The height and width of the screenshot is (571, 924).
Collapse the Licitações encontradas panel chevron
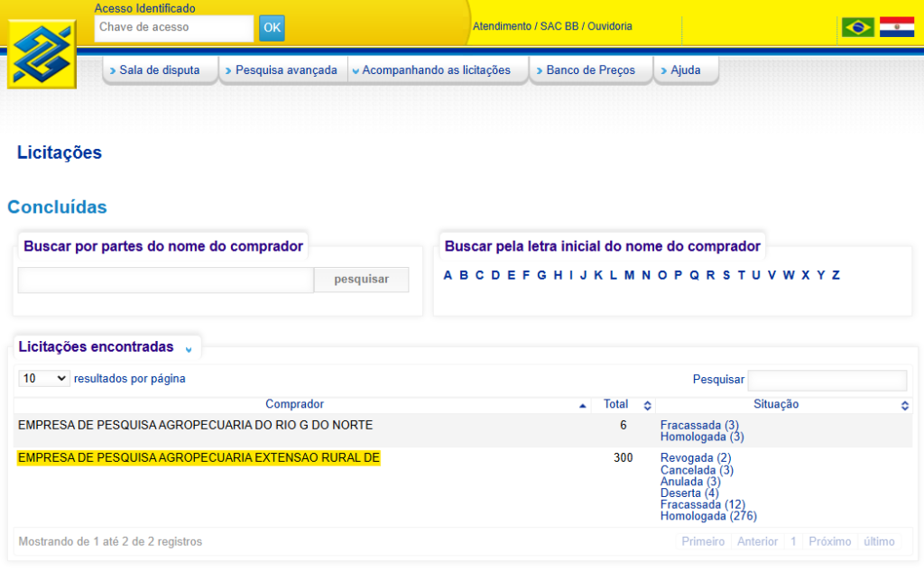click(x=189, y=349)
